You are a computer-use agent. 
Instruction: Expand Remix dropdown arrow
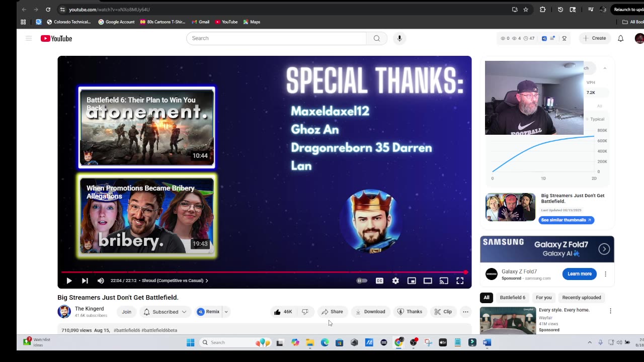tap(226, 312)
